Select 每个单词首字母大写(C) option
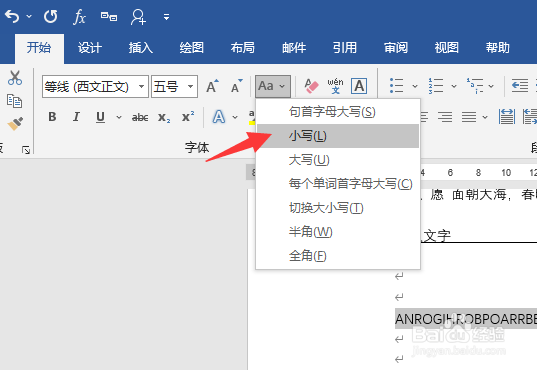 coord(338,184)
